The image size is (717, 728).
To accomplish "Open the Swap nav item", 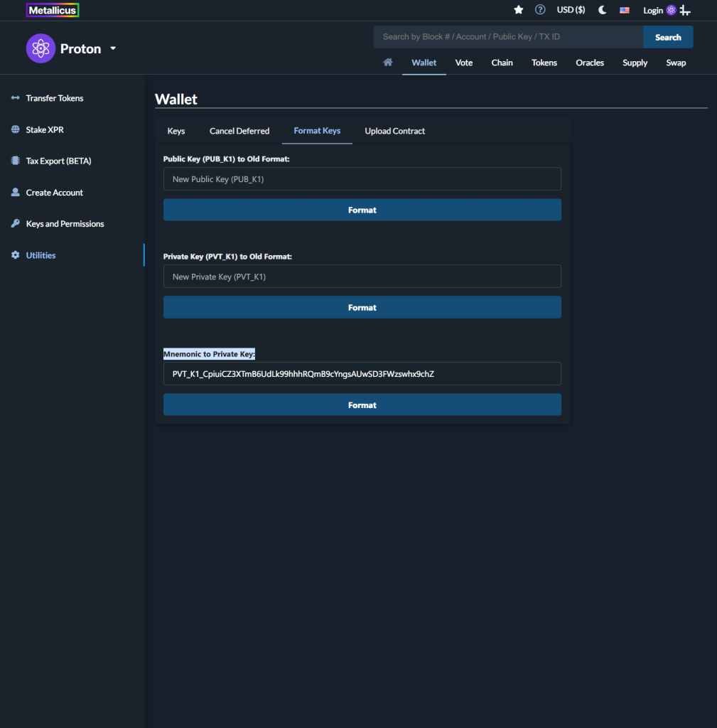I will (x=676, y=63).
